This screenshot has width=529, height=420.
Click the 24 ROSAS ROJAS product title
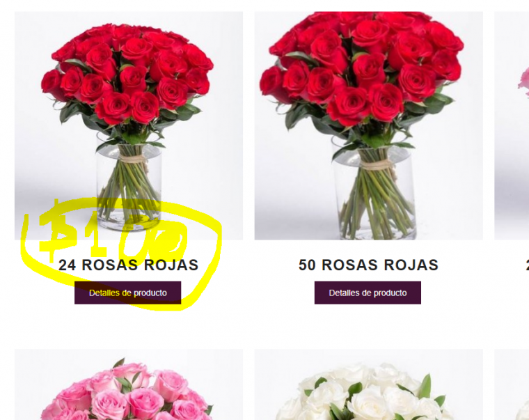pyautogui.click(x=129, y=265)
